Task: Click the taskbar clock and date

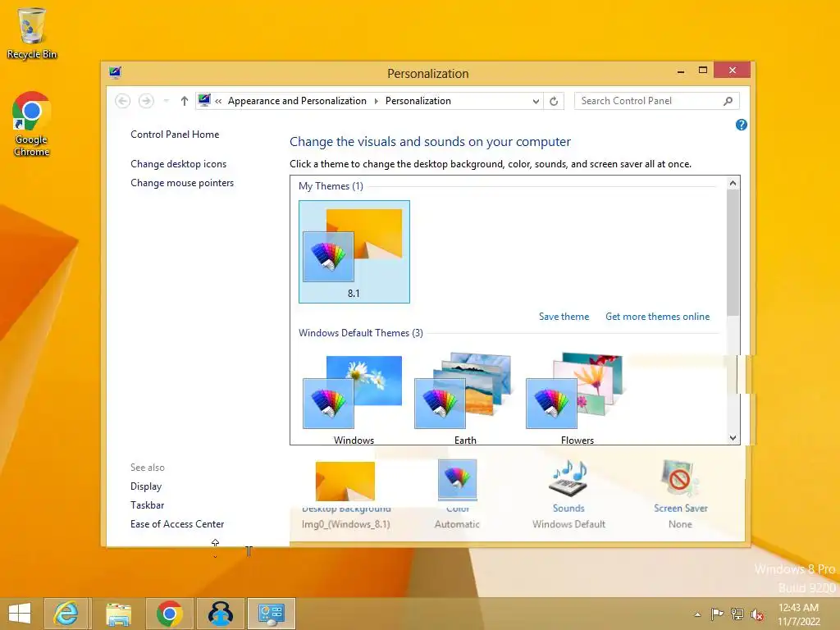Action: [799, 614]
